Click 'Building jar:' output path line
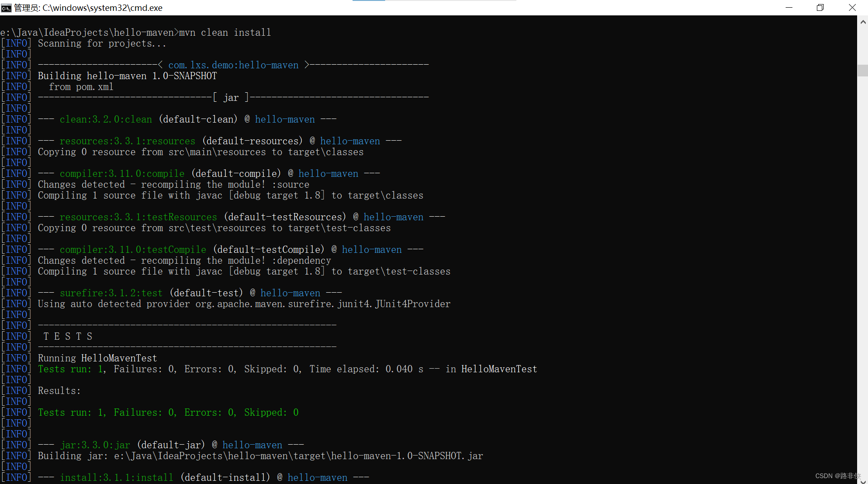Viewport: 868px width, 484px height. (260, 456)
